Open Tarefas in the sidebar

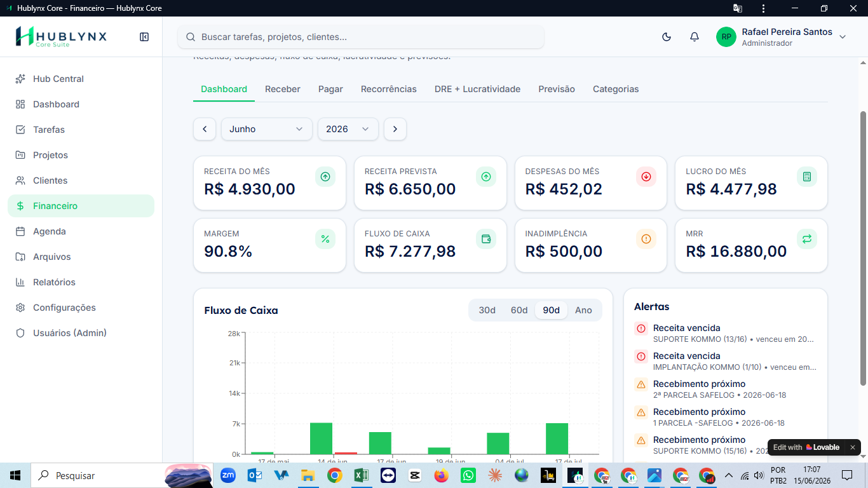point(81,130)
